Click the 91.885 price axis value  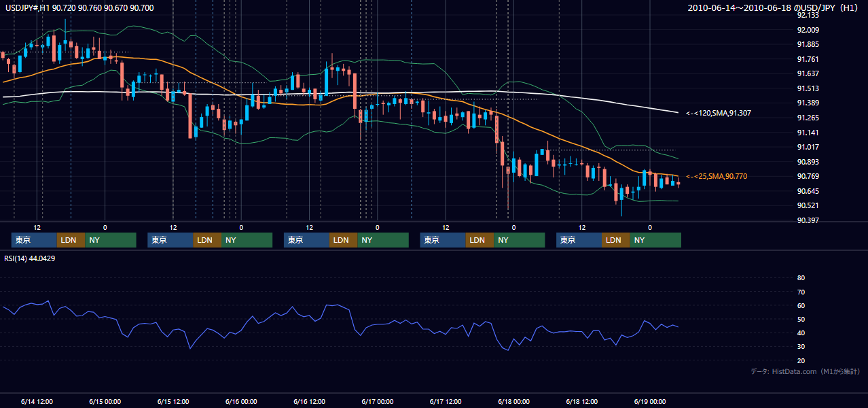[808, 45]
